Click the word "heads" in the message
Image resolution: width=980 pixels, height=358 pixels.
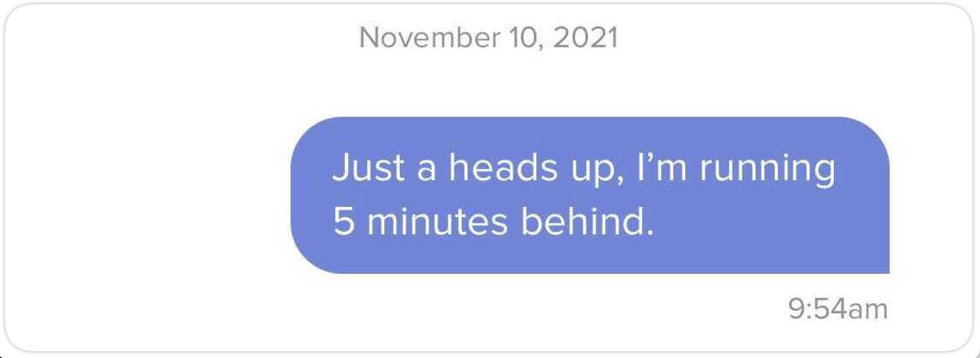tap(503, 168)
